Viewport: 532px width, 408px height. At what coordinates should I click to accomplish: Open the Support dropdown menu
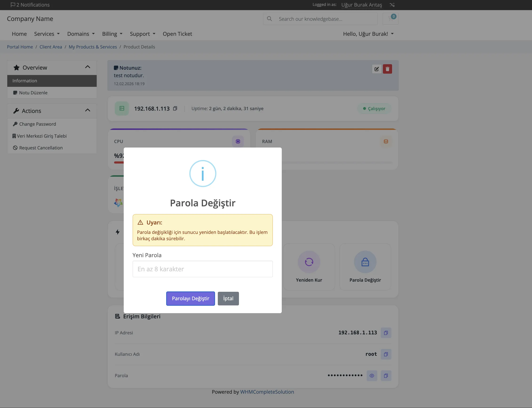[x=143, y=34]
